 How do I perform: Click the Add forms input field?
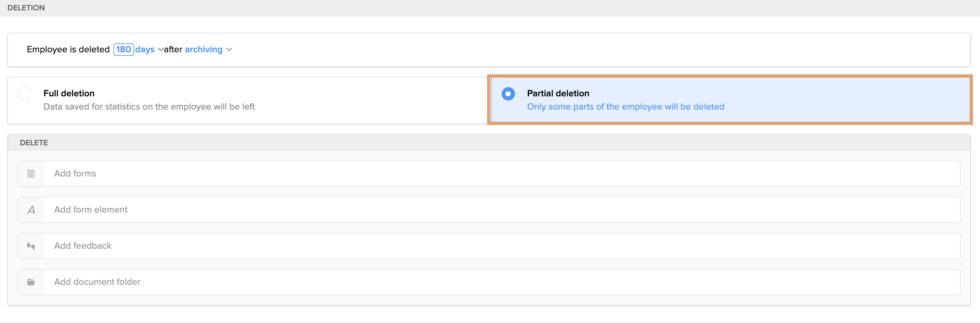[502, 174]
